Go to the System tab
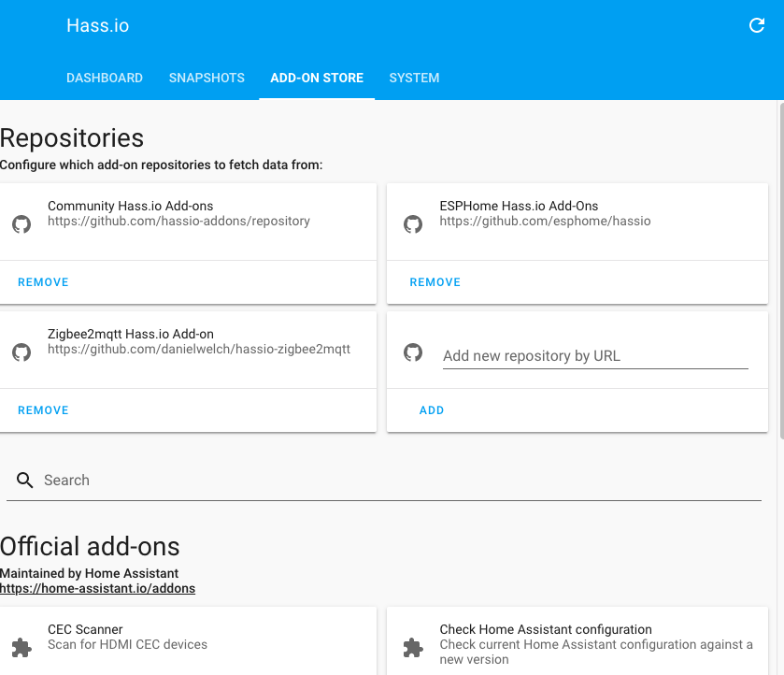Viewport: 784px width, 675px height. [414, 78]
